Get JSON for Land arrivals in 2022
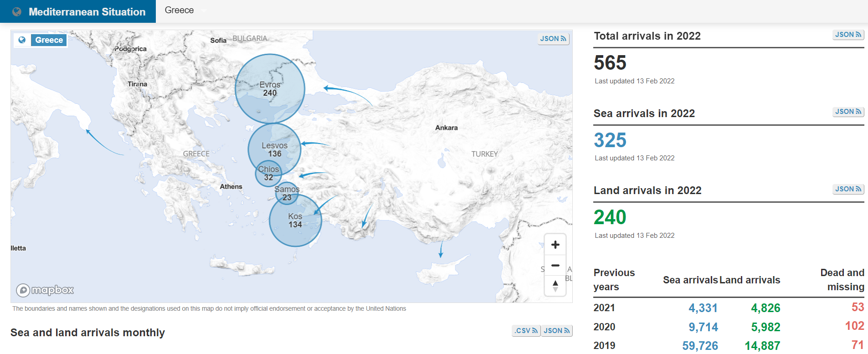Viewport: 868px width, 354px height. [x=848, y=189]
